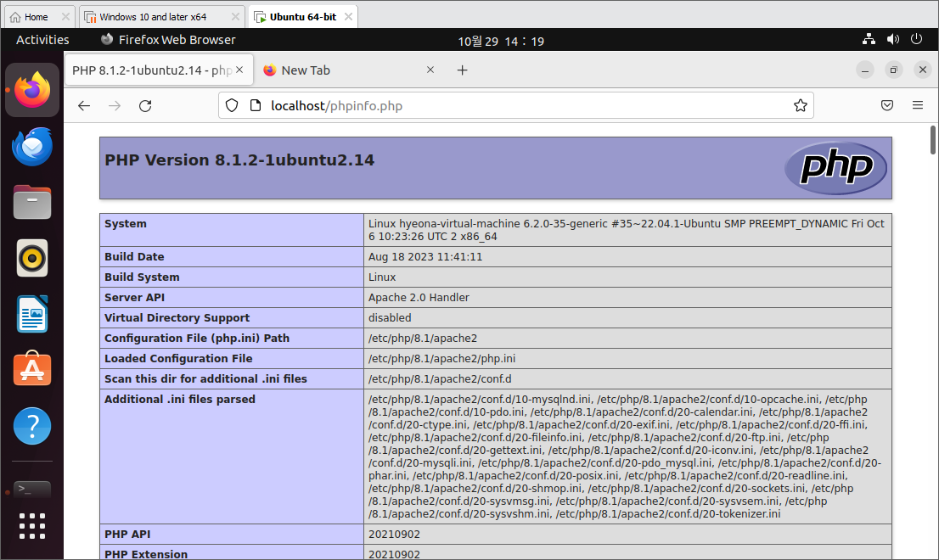The width and height of the screenshot is (939, 560).
Task: Click the System row label
Action: (126, 224)
